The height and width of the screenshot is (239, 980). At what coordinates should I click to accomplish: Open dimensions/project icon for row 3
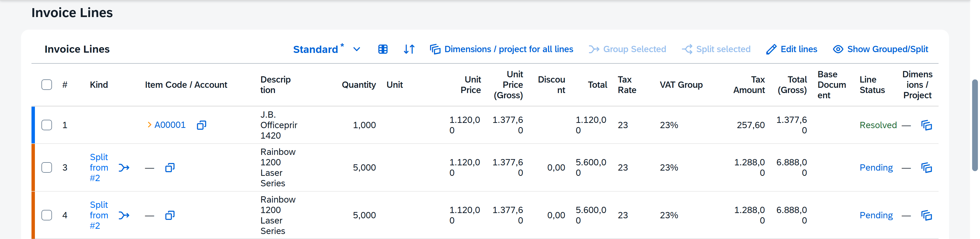click(926, 167)
